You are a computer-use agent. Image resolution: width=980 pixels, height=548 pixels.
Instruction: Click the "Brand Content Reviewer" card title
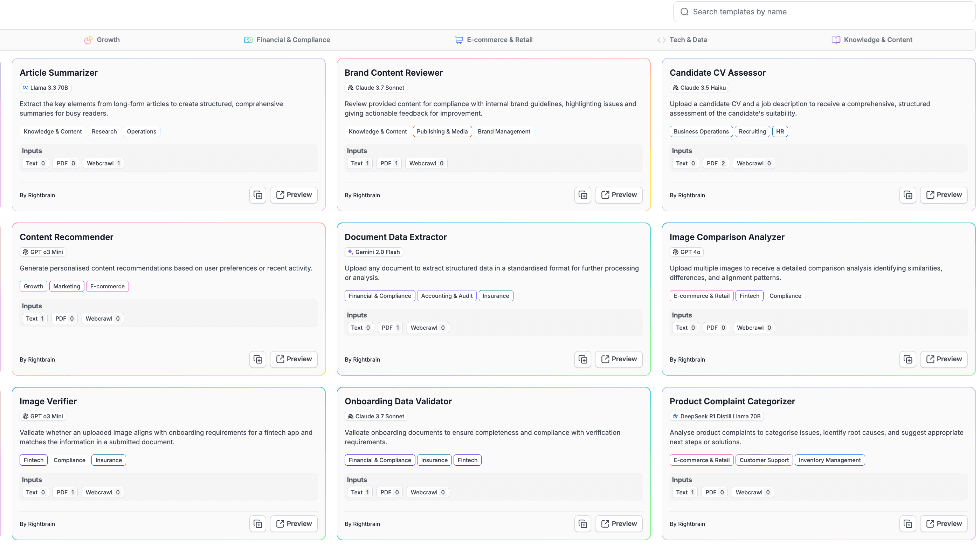point(393,73)
